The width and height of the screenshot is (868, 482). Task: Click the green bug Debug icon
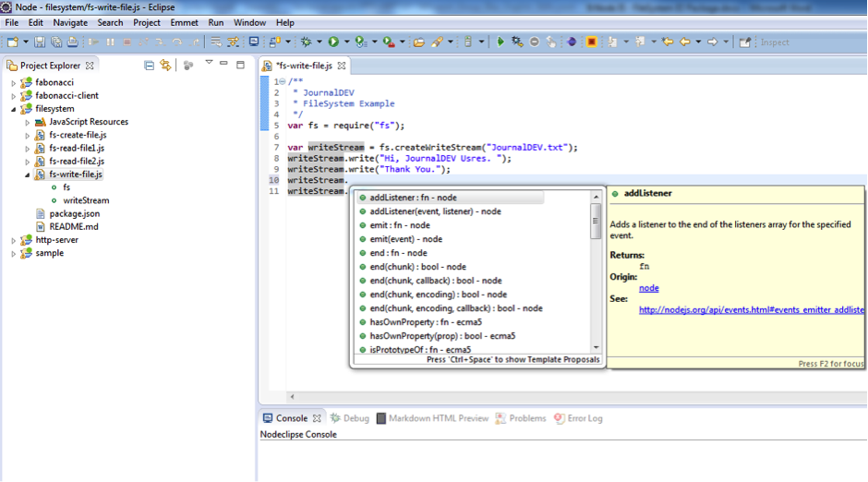pos(306,42)
